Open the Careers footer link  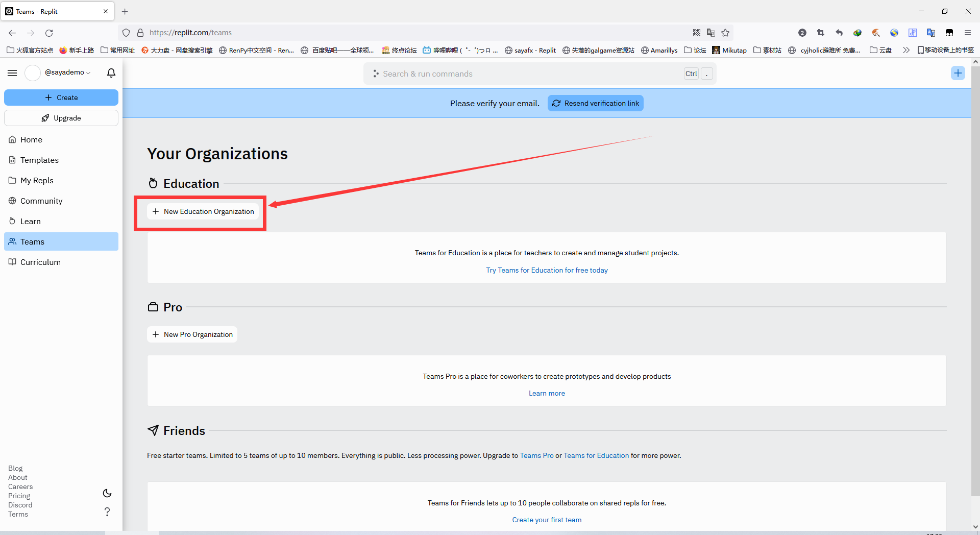pos(20,487)
